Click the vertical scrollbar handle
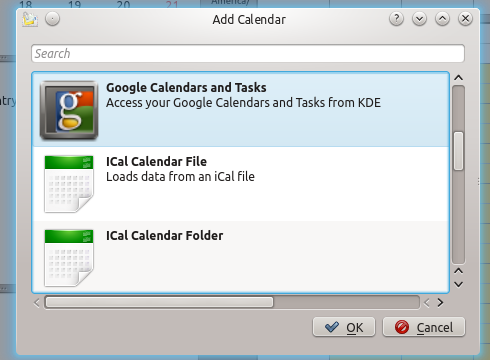This screenshot has height=360, width=490. 459,151
